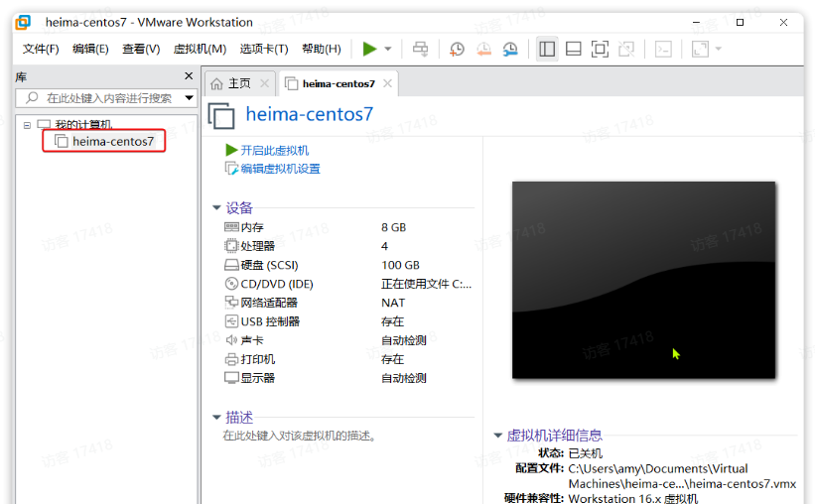Screen dimensions: 815x504
Task: Click 编辑虚拟机设置 link
Action: 279,169
